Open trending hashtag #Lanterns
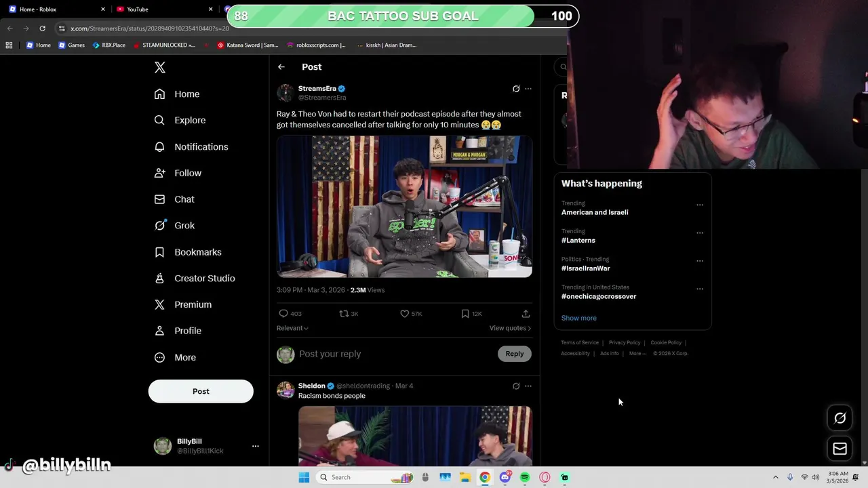 tap(578, 240)
